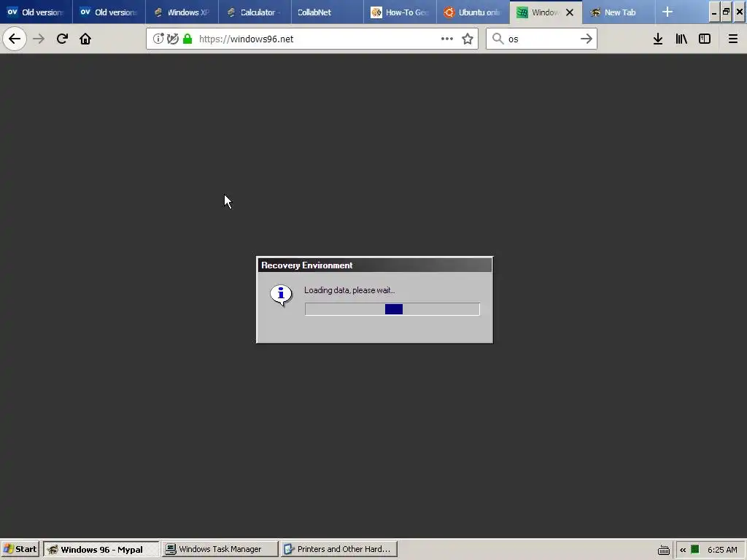Click the search box containing os
Viewport: 747px width, 560px height.
pos(542,39)
